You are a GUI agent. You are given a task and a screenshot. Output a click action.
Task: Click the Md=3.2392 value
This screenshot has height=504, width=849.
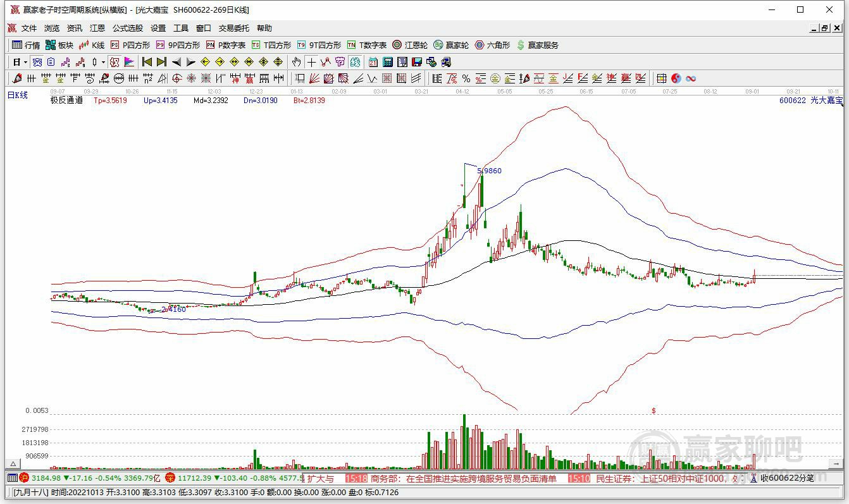[x=211, y=100]
